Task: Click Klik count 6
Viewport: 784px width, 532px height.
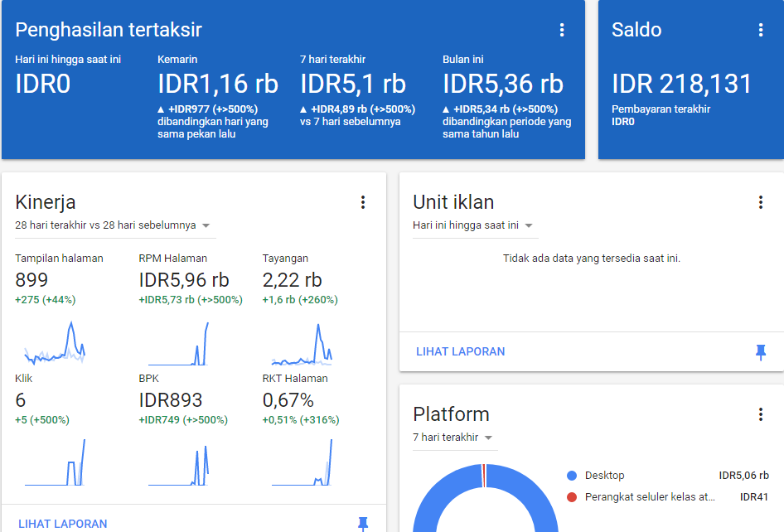Action: pyautogui.click(x=21, y=400)
